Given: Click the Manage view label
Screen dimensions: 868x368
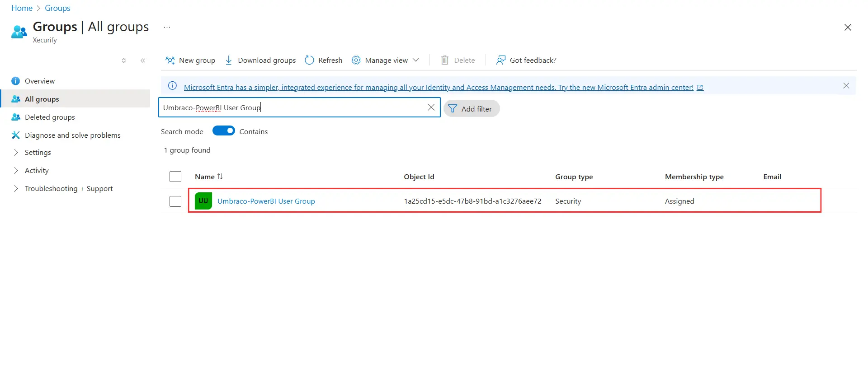Looking at the screenshot, I should pyautogui.click(x=387, y=61).
